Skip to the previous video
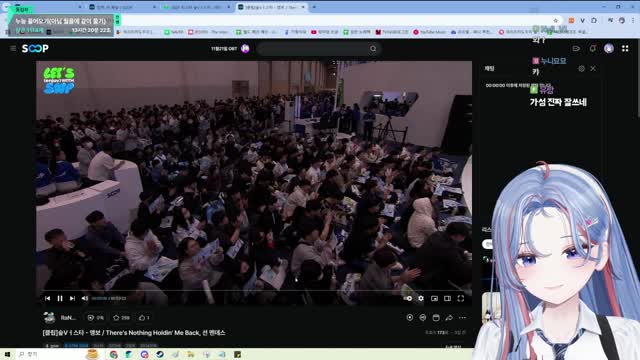The height and width of the screenshot is (360, 640). (47, 298)
